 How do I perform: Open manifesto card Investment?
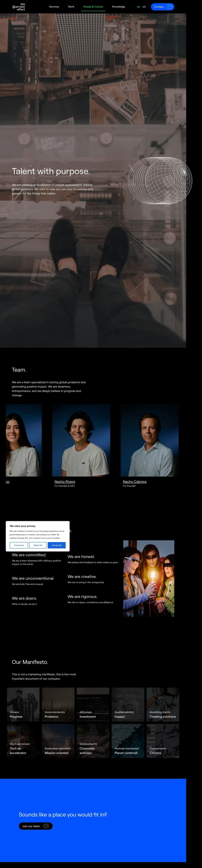pos(93,704)
